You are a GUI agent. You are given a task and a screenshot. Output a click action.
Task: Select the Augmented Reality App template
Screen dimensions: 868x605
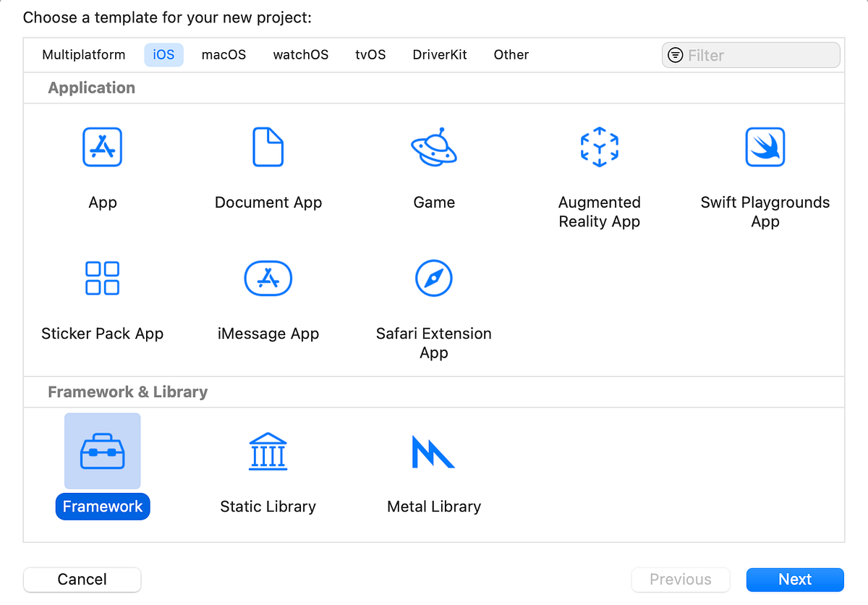tap(599, 147)
